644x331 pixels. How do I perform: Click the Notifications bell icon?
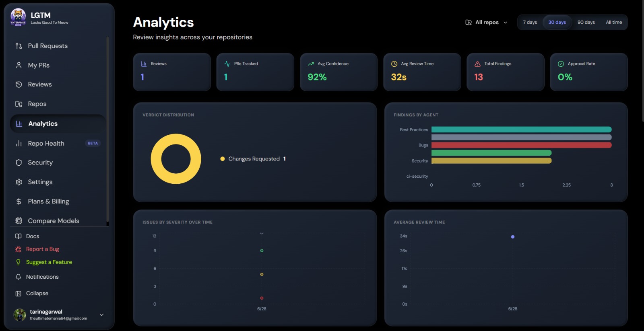pos(18,277)
